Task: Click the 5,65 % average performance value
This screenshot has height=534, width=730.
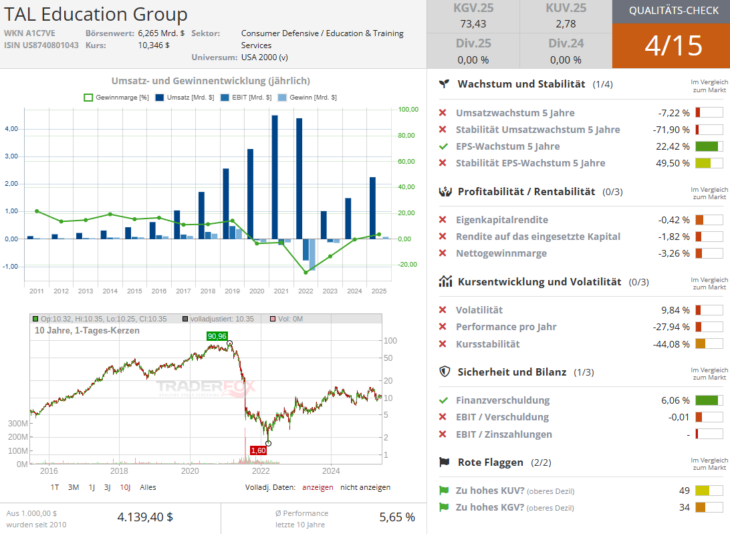Action: click(397, 517)
